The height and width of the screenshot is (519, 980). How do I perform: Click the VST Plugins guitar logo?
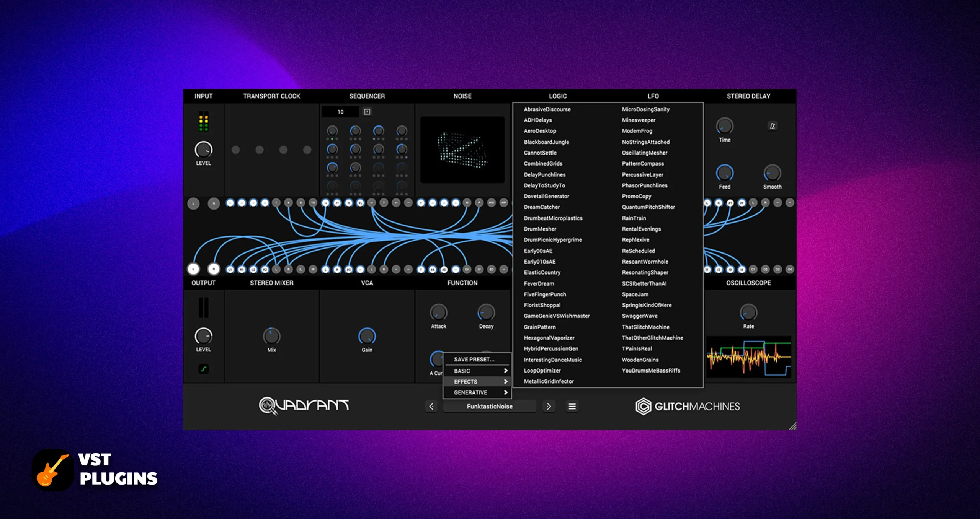click(x=53, y=470)
